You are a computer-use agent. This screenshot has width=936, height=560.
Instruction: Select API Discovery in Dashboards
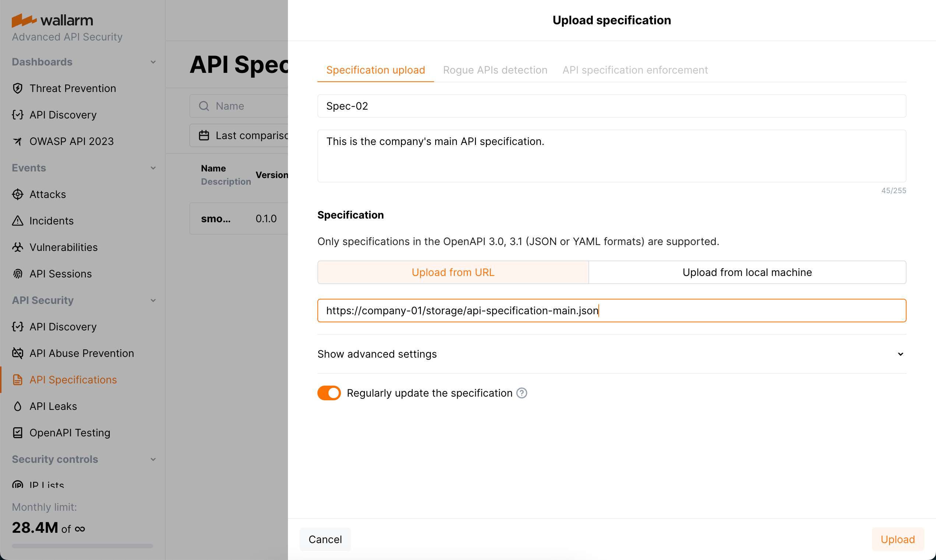[63, 115]
